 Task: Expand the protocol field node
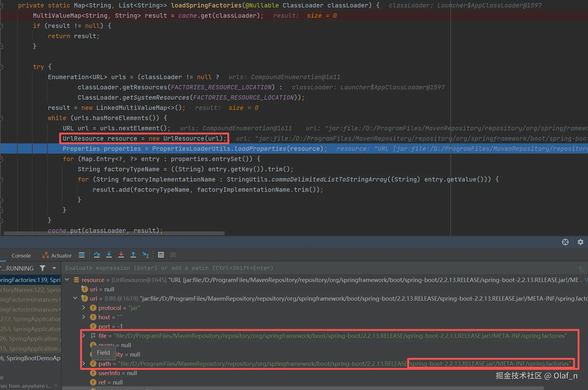[x=84, y=307]
